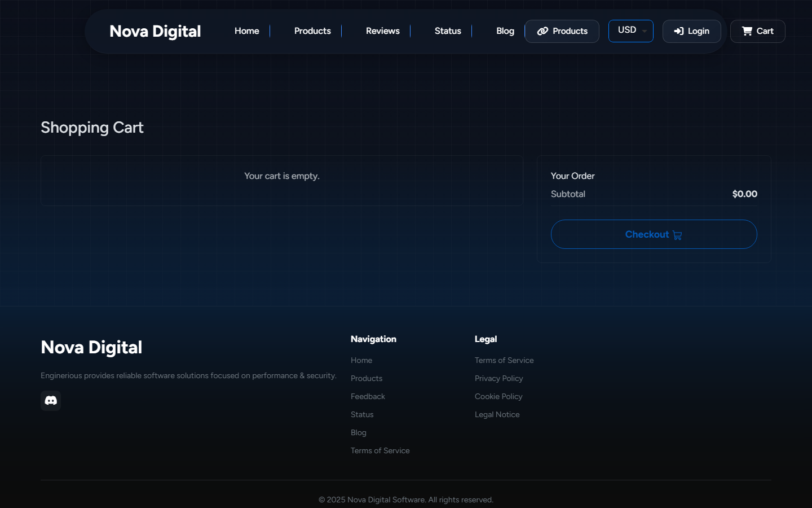
Task: Click the 'Legal' footer heading
Action: (x=486, y=339)
